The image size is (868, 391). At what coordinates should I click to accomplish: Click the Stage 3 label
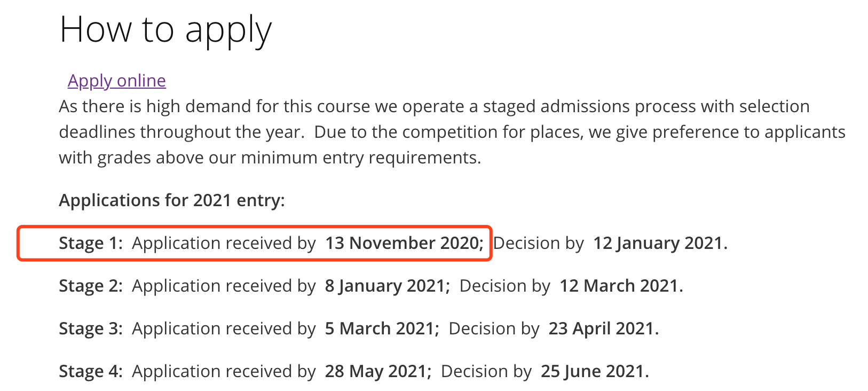pos(91,329)
